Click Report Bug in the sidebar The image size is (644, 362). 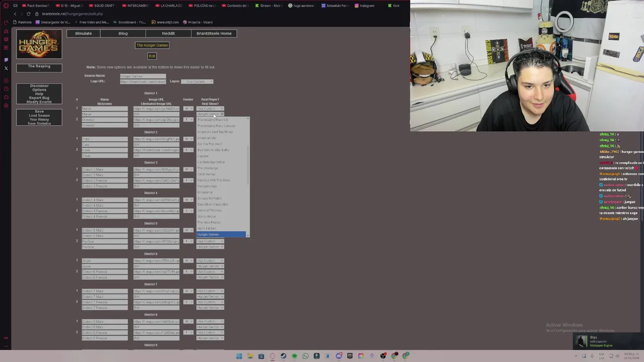tap(39, 98)
